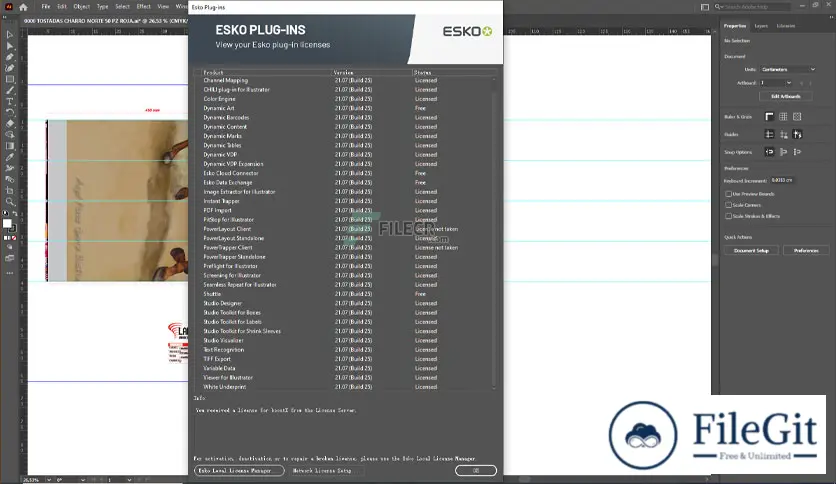This screenshot has height=484, width=836.
Task: Click the Document Setup button
Action: 751,251
